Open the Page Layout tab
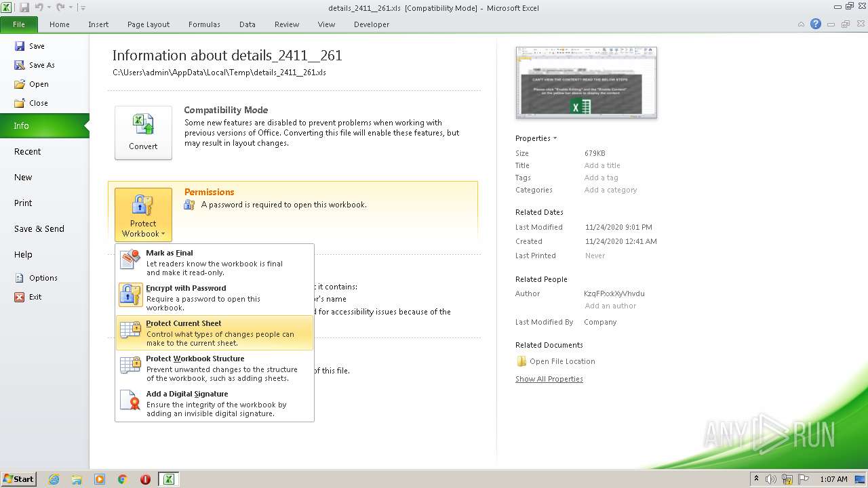This screenshot has height=488, width=868. coord(149,24)
